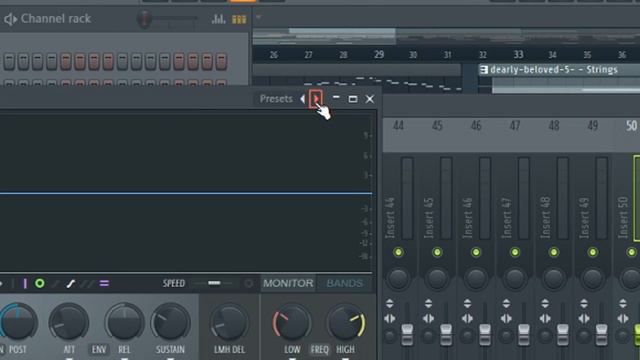This screenshot has width=640, height=360.
Task: Click the Insert 46 pan knob
Action: pos(476,278)
